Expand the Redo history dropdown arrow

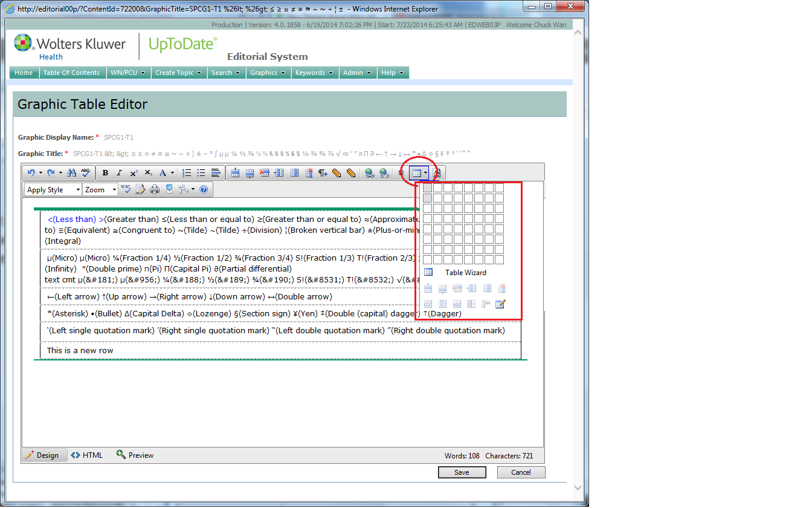[60, 173]
